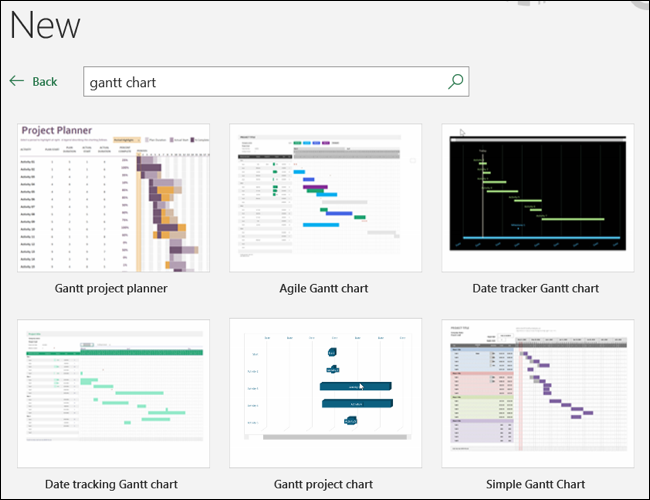Screen dimensions: 650x500
Task: Choose the black Date tracker Gantt thumbnail
Action: pyautogui.click(x=537, y=198)
